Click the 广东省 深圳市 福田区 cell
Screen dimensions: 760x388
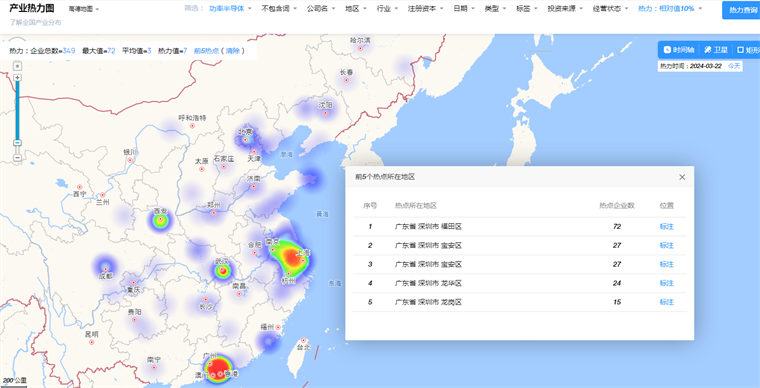(428, 226)
